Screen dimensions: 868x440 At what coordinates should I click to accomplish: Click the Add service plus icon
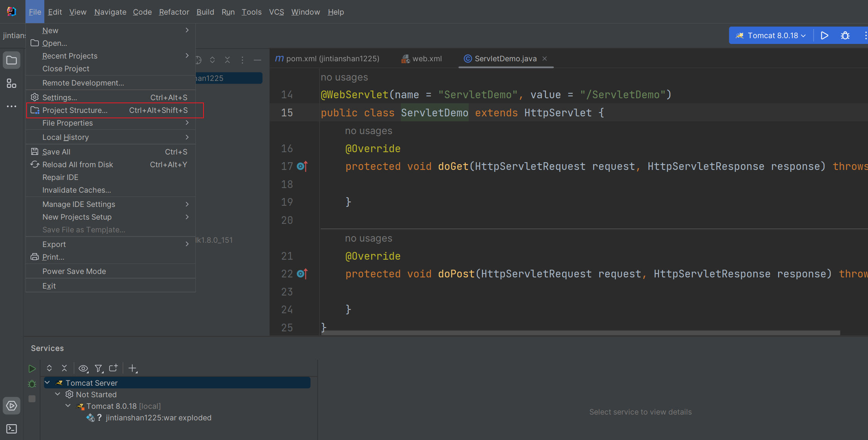[132, 368]
